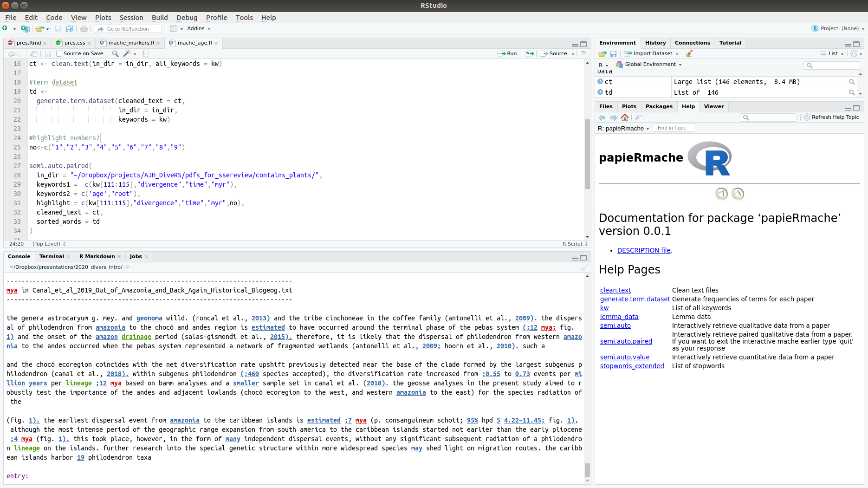Open the R language selector in Environment

[603, 65]
